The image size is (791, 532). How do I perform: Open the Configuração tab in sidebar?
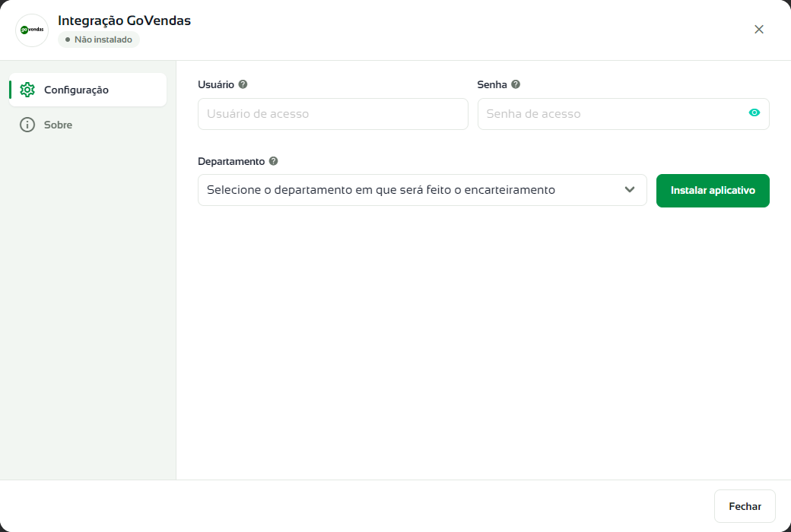87,90
